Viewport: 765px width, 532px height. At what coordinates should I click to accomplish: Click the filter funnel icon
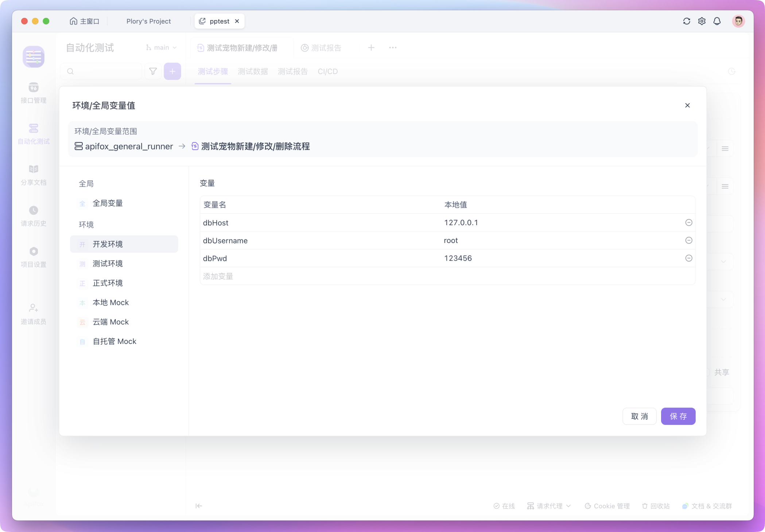pos(153,71)
